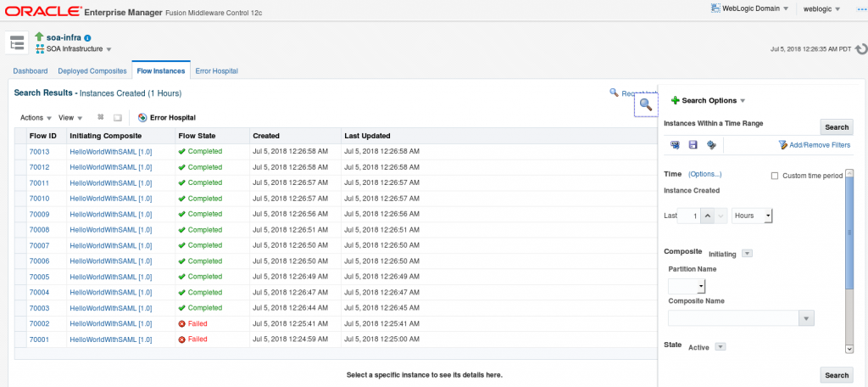Open the View menu
The width and height of the screenshot is (868, 387).
(70, 117)
